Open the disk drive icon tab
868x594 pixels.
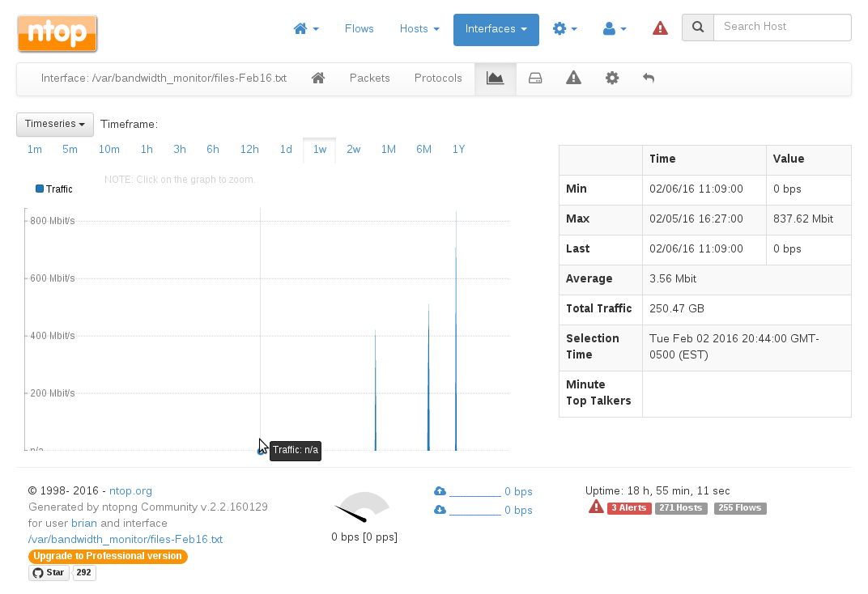tap(535, 78)
